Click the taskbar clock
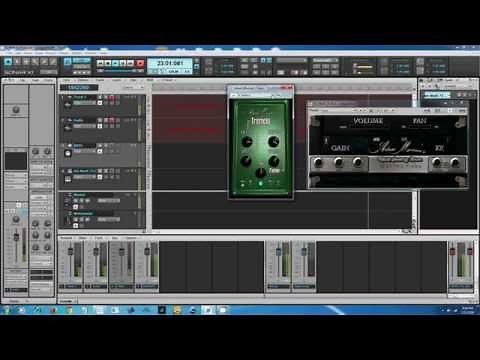Screen dimensions: 480x360 tap(468, 310)
